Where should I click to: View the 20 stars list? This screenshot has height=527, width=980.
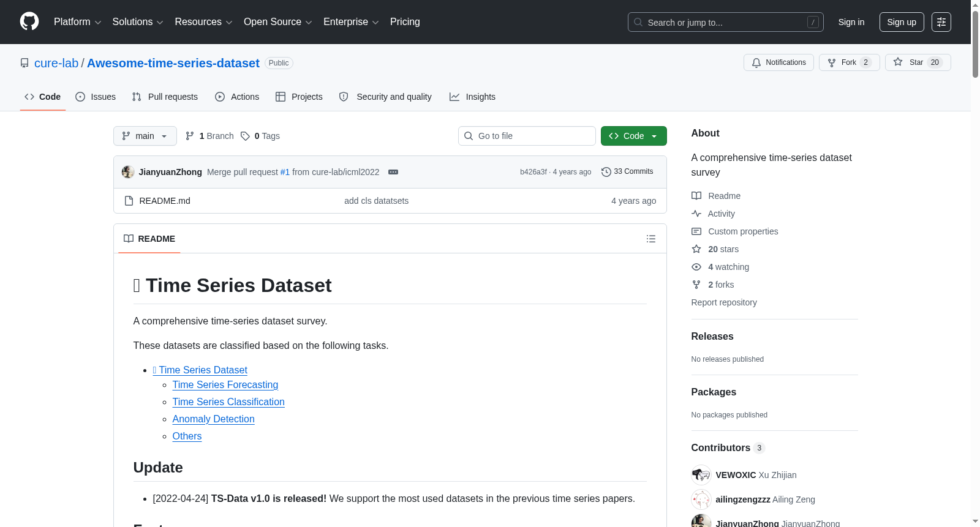pyautogui.click(x=715, y=249)
